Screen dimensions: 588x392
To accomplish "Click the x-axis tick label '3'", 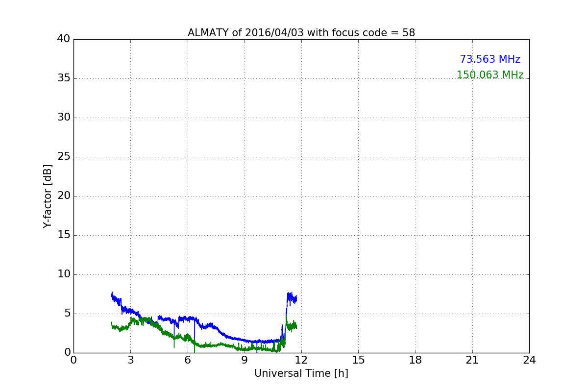I will (130, 360).
